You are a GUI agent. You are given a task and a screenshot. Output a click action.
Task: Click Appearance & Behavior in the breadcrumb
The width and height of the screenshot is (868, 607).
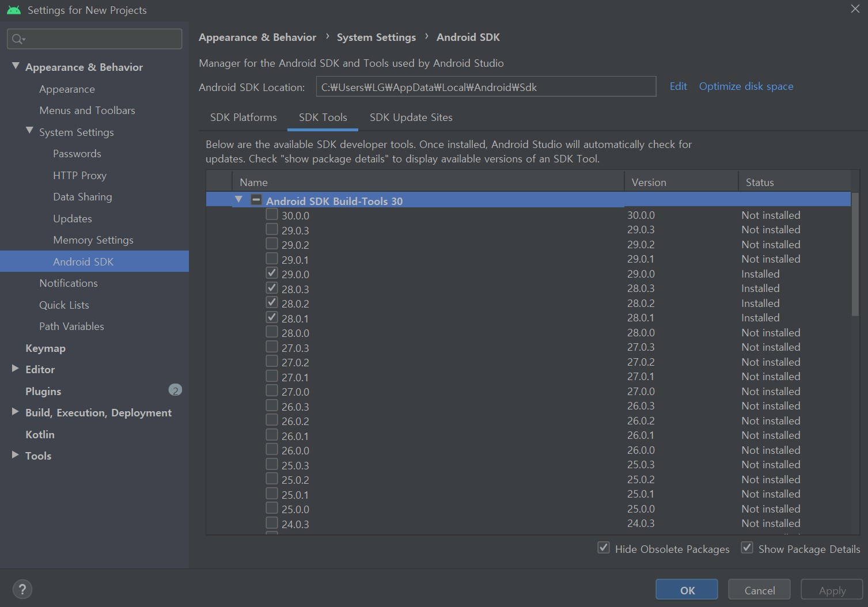pos(257,37)
